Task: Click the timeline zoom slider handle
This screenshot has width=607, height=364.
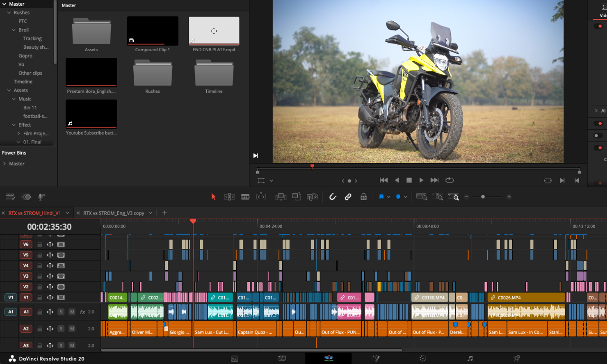Action: 483,197
